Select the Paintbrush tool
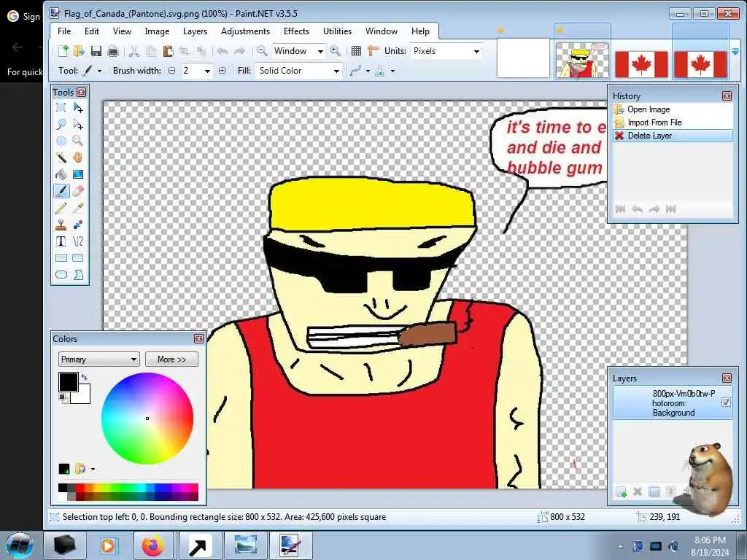 (x=61, y=191)
